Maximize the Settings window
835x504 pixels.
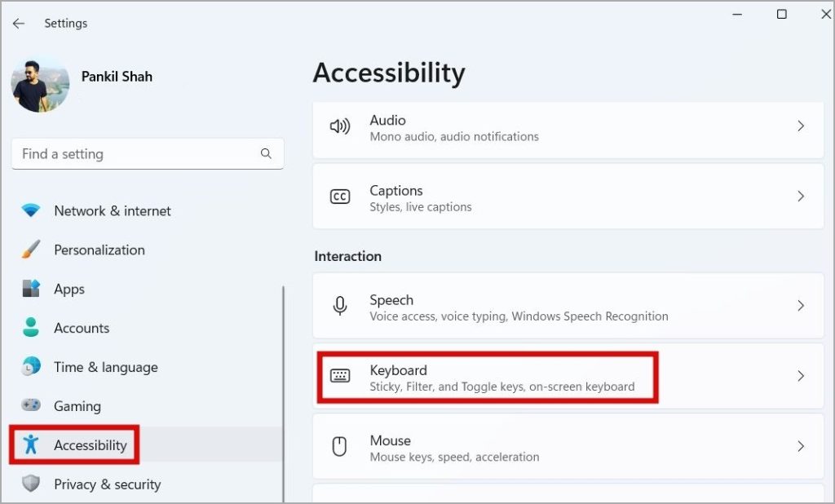point(782,15)
